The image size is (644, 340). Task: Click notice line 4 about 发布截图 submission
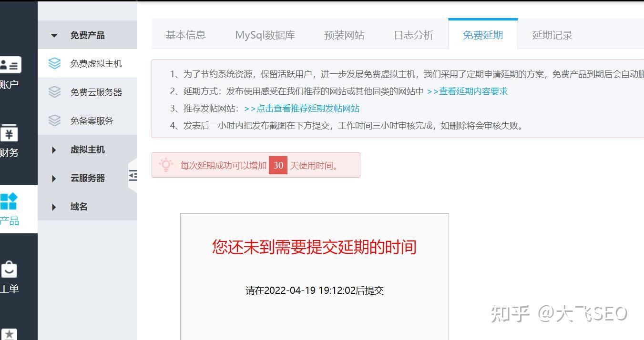pyautogui.click(x=348, y=126)
